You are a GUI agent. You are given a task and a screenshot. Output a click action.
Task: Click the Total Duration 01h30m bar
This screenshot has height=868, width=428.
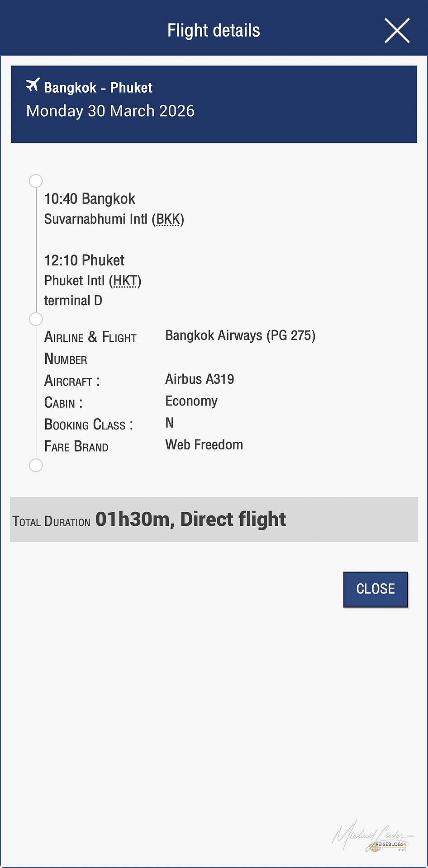214,519
